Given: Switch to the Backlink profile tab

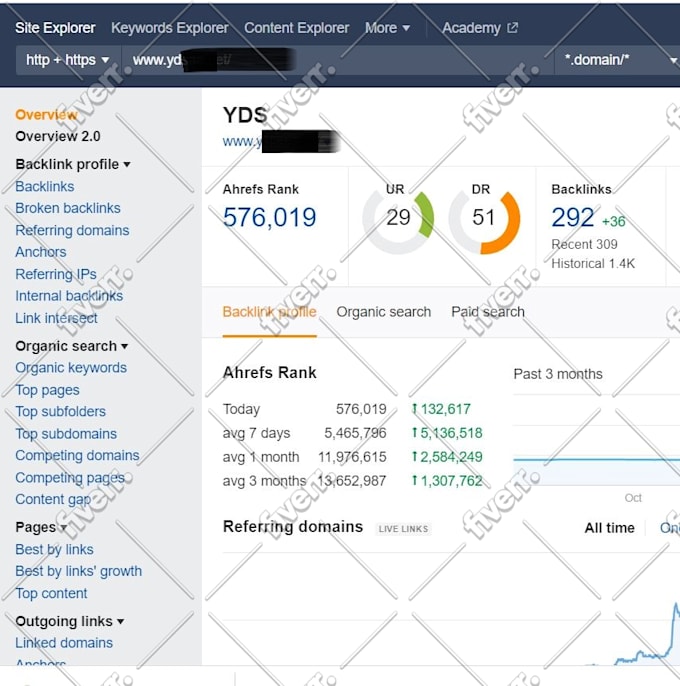Looking at the screenshot, I should pos(269,312).
